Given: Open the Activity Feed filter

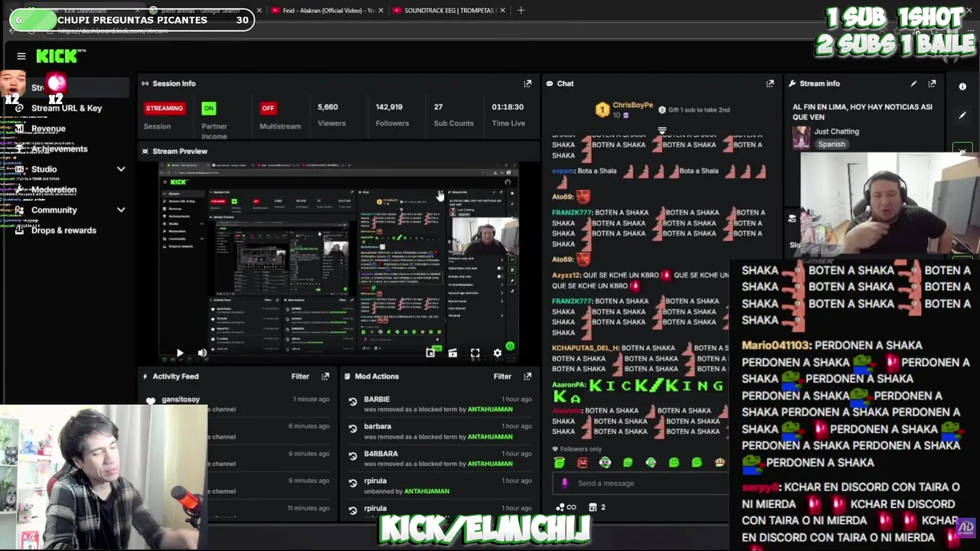Looking at the screenshot, I should point(300,377).
